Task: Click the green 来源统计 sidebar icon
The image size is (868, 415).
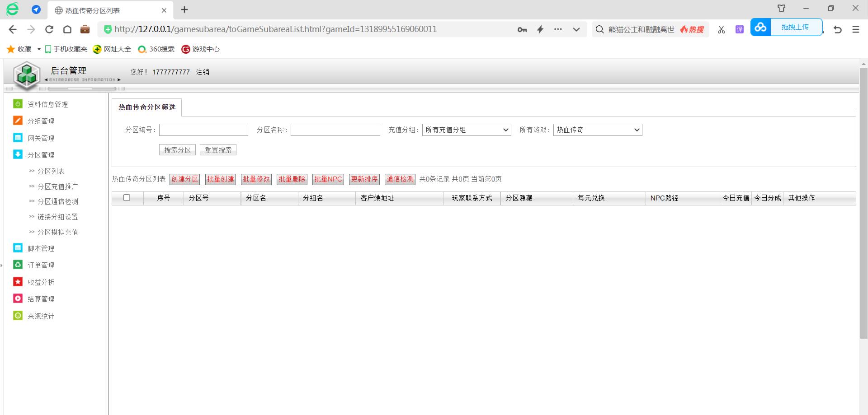Action: [x=18, y=316]
